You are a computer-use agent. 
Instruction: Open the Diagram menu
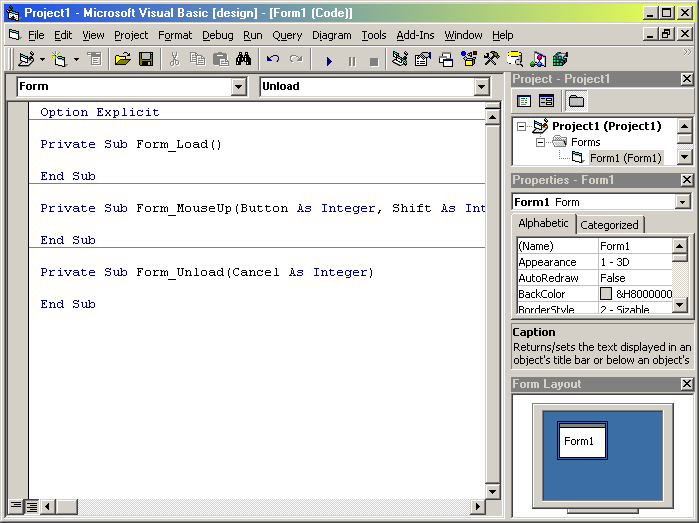[x=332, y=35]
